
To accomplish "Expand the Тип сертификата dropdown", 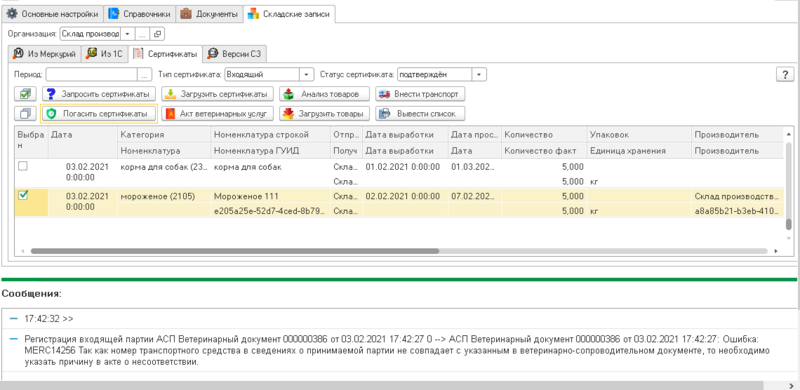I will [x=306, y=75].
